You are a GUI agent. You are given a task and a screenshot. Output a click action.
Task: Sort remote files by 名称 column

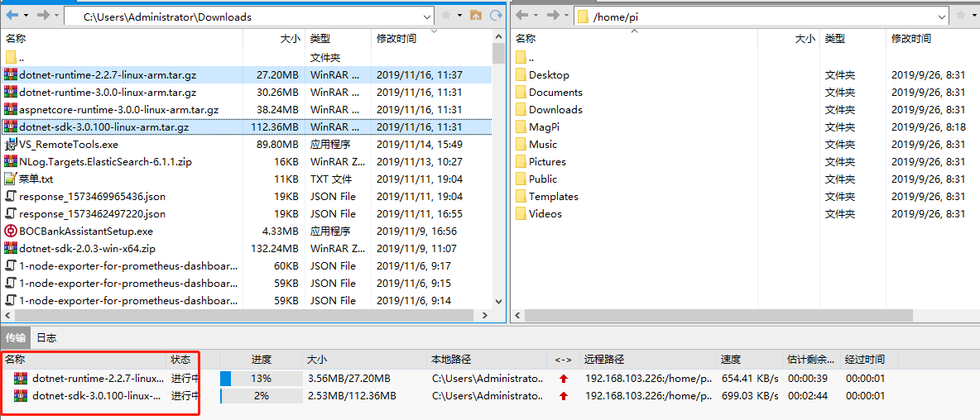634,39
